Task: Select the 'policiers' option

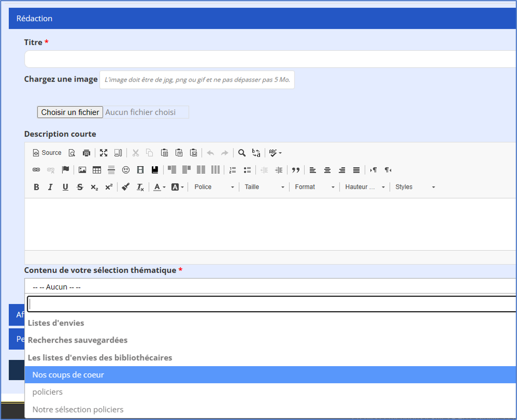Action: coord(271,392)
